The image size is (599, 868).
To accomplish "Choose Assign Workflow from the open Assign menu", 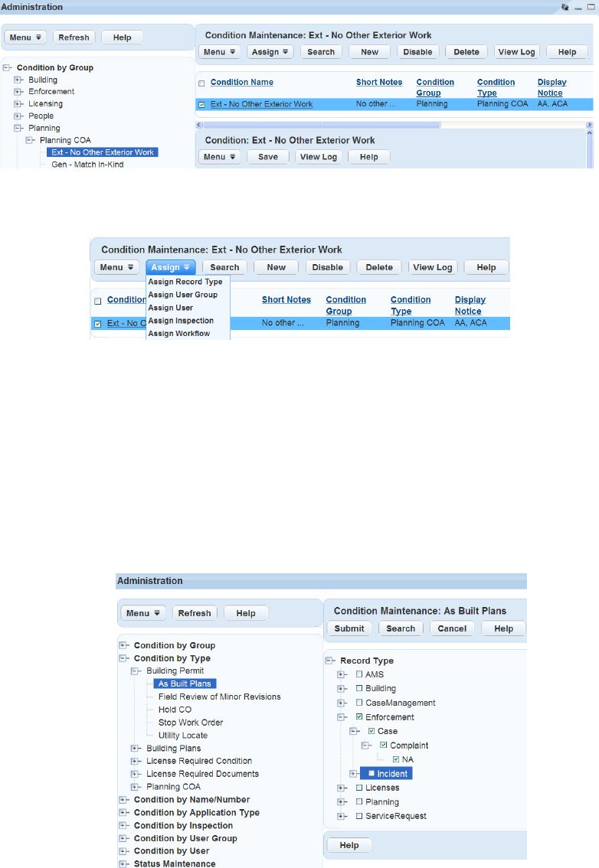I will point(179,333).
